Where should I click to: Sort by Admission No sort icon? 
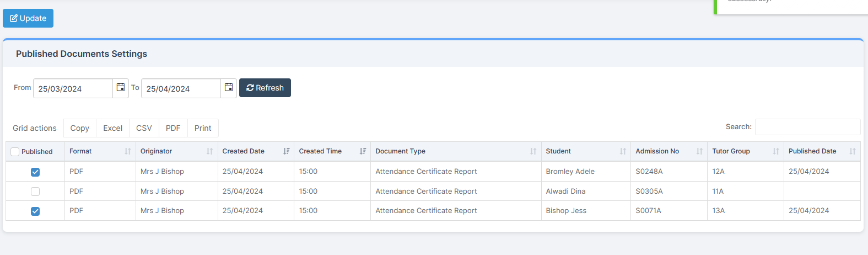click(699, 151)
